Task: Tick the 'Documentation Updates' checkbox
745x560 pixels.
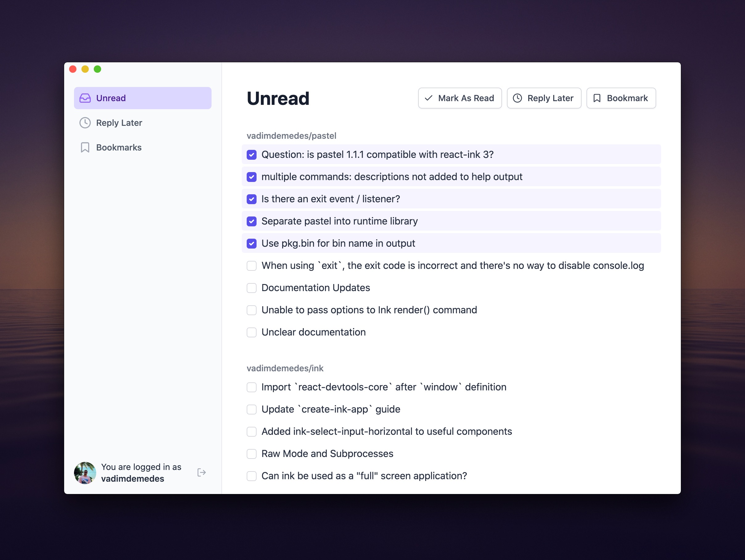Action: click(x=252, y=288)
